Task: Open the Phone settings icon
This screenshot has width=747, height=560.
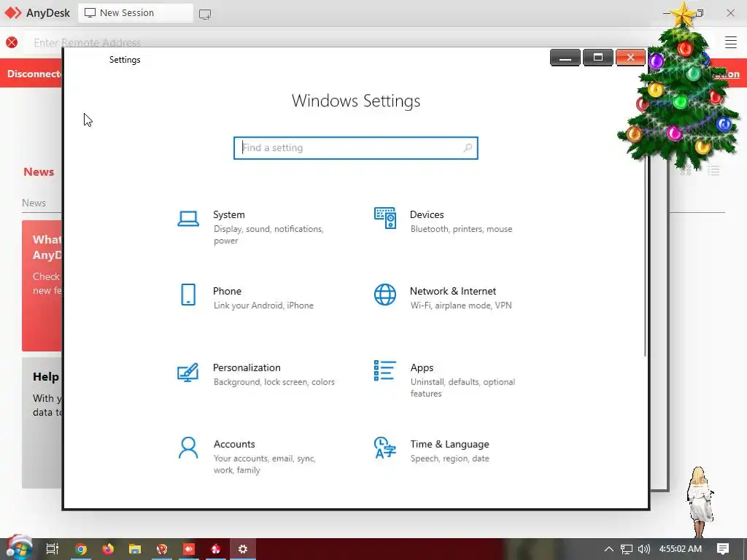Action: point(188,295)
